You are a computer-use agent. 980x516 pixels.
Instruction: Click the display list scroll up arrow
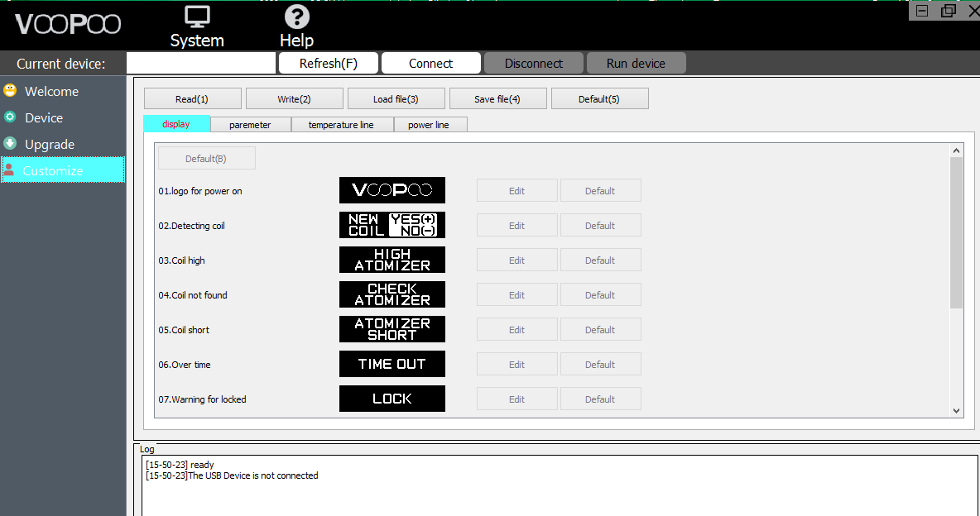pyautogui.click(x=956, y=150)
